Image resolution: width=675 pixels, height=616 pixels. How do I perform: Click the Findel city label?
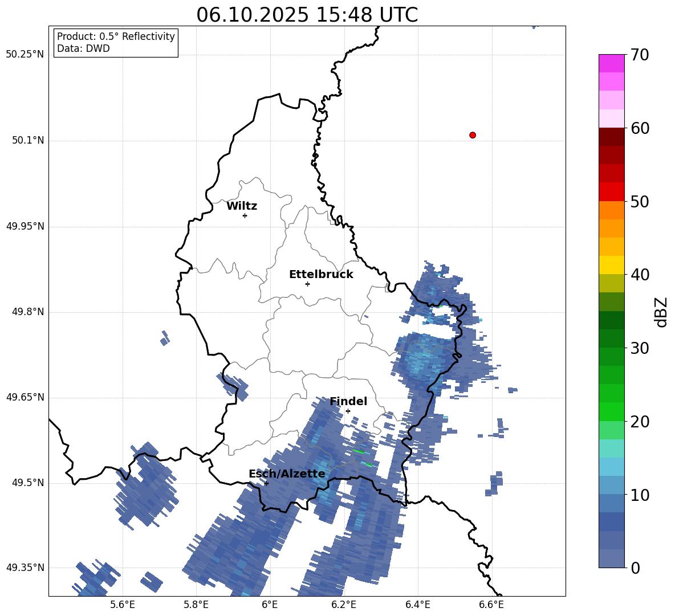click(x=348, y=401)
